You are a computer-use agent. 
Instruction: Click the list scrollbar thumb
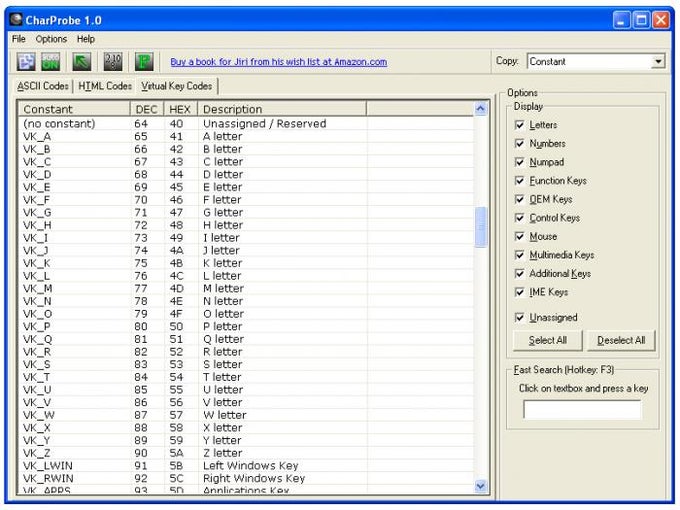point(481,227)
